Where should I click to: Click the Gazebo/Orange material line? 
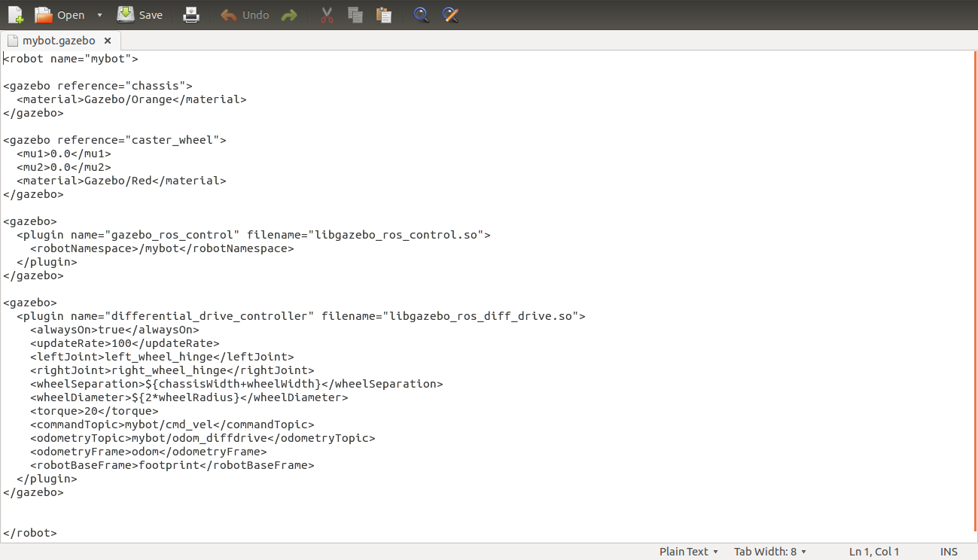[x=132, y=99]
